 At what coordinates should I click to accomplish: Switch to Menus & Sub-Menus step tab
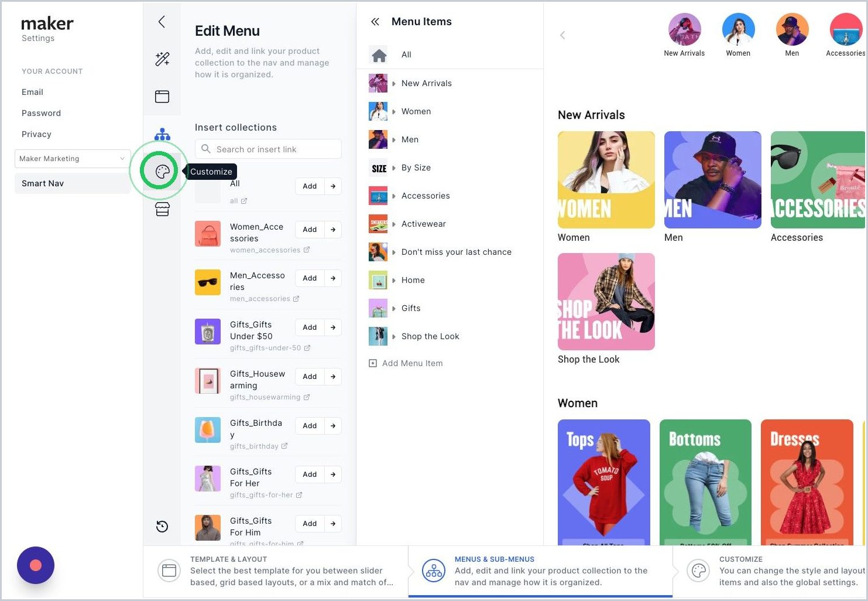(540, 571)
